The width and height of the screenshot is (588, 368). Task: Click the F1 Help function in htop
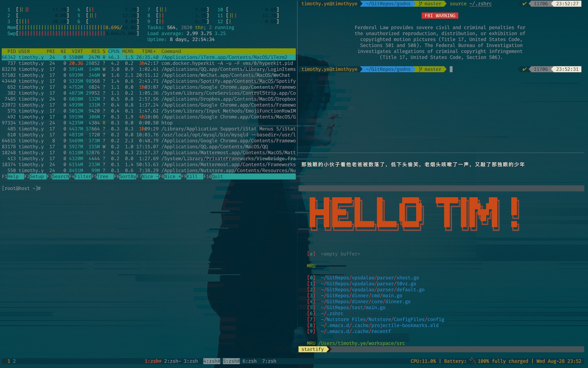13,177
